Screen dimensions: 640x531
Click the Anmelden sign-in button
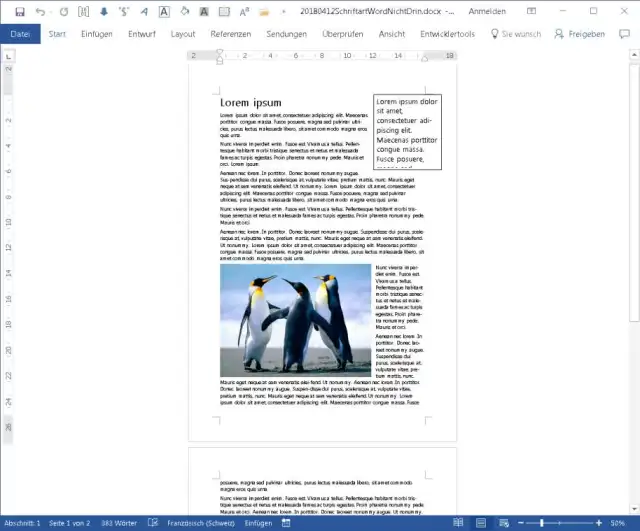pyautogui.click(x=514, y=11)
